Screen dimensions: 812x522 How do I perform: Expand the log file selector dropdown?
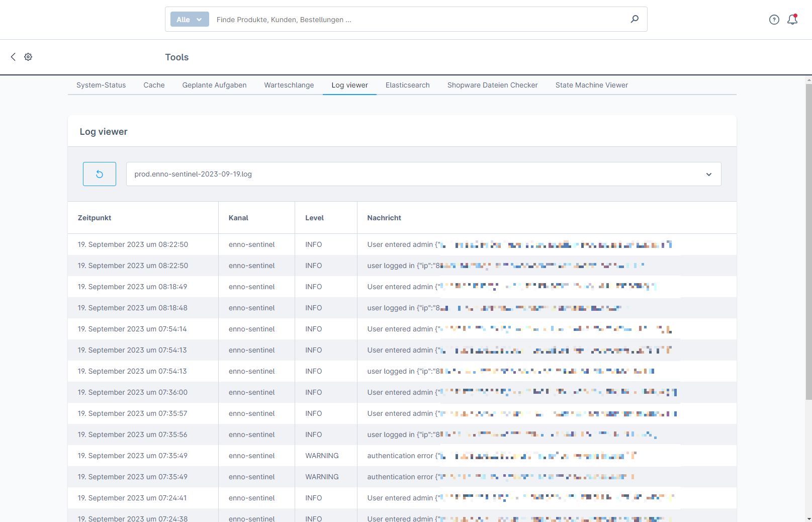click(423, 174)
